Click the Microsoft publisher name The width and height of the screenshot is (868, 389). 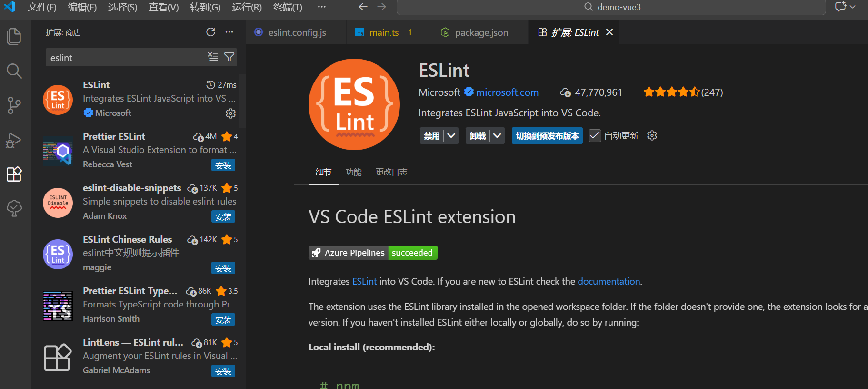pos(439,92)
